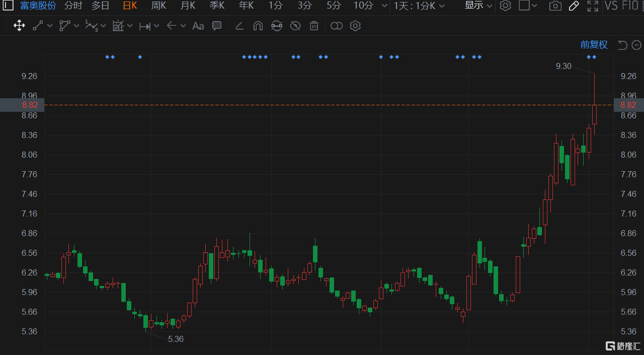Open drawing toolbar settings gear
The height and width of the screenshot is (355, 644).
[355, 26]
